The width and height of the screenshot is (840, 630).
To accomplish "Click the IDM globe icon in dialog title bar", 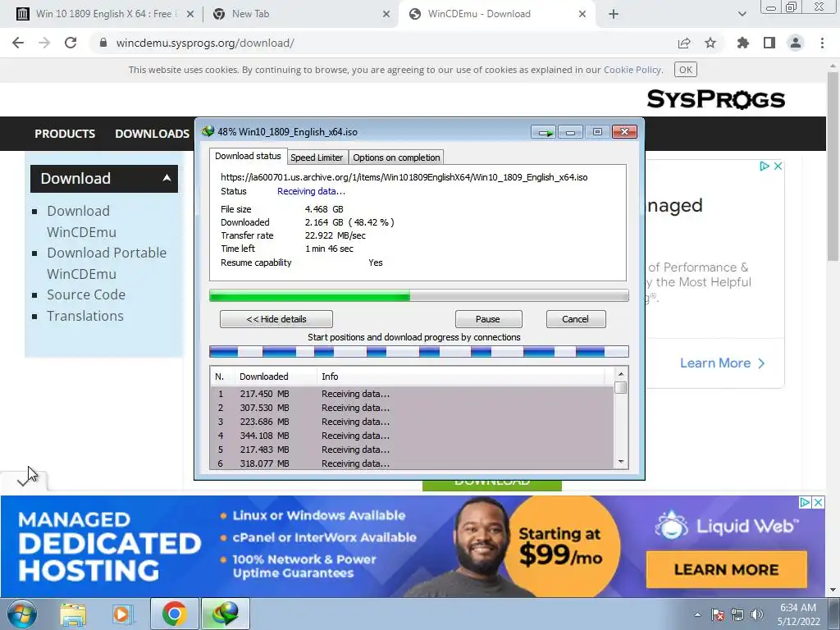I will click(208, 131).
